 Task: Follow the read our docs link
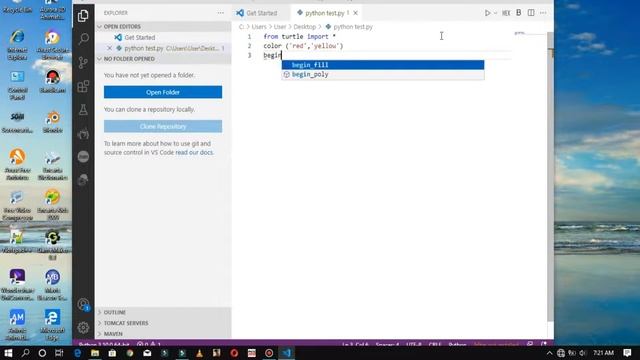[x=195, y=152]
